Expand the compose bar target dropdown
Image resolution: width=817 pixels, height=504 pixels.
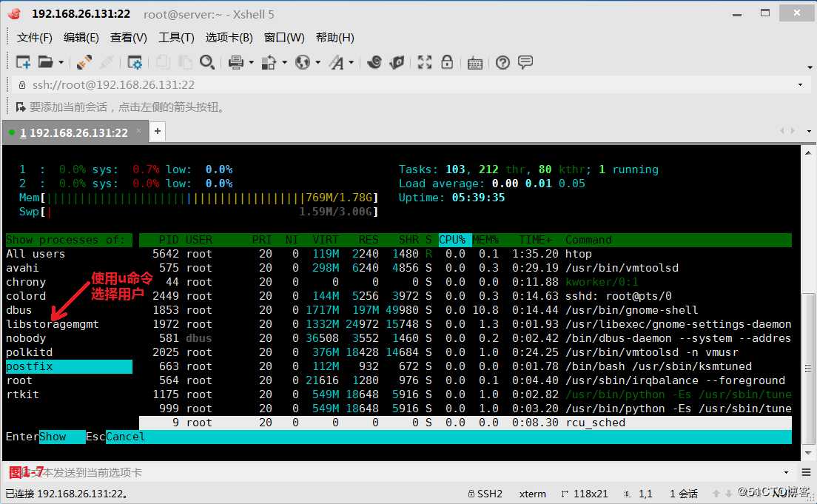pos(786,472)
